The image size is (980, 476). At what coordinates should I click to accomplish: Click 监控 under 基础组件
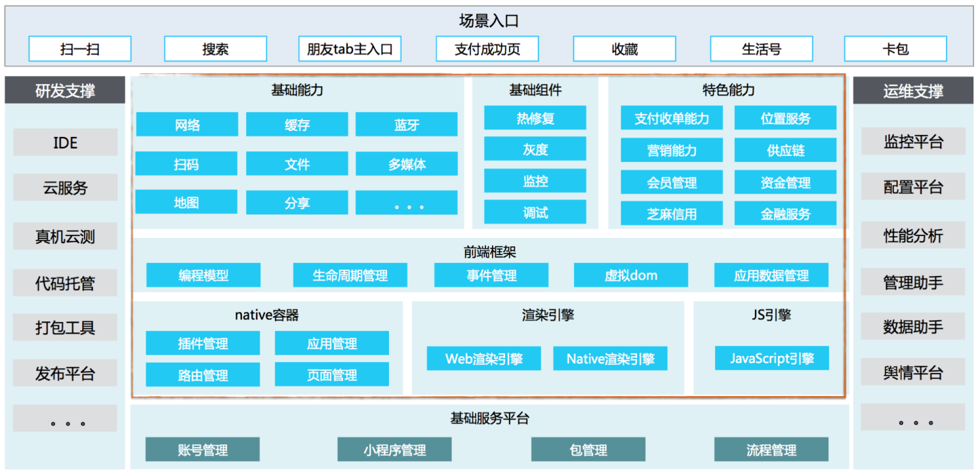[535, 181]
